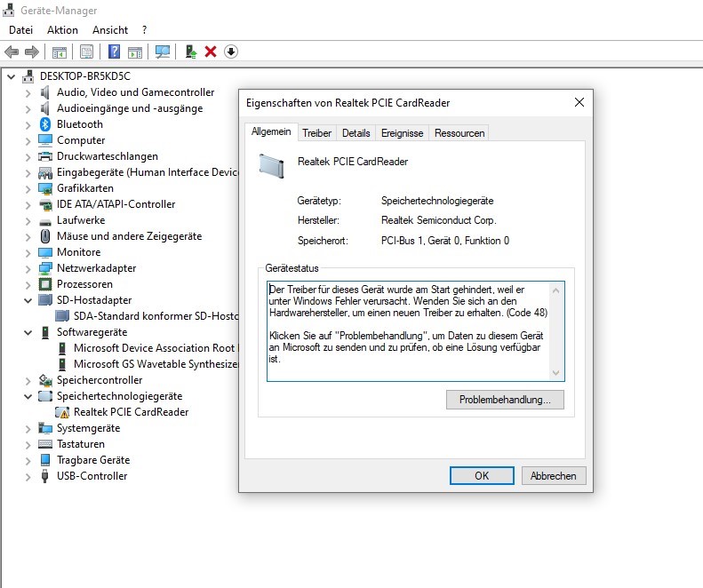Select the Softwaregeräte label
Viewport: 703px width, 588px height.
pyautogui.click(x=92, y=332)
